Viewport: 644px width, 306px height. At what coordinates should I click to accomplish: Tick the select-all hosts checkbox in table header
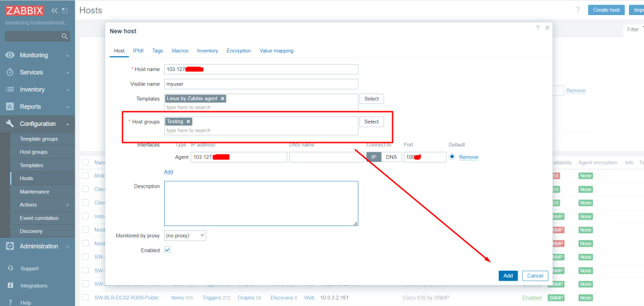85,162
